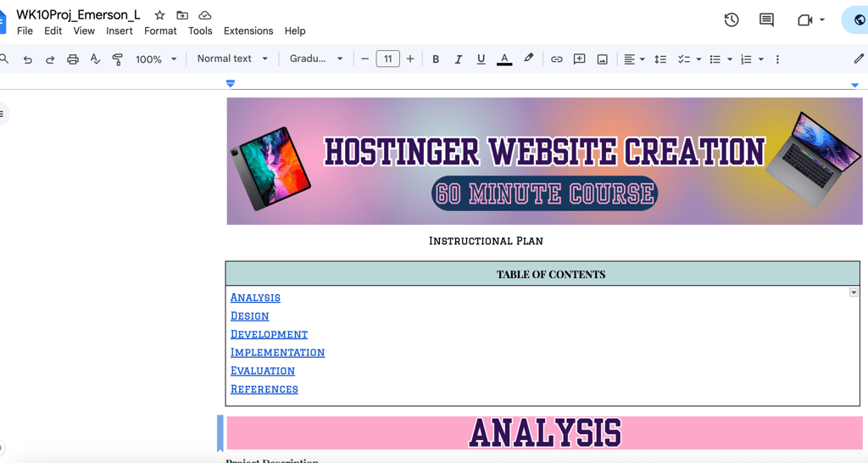Screen dimensions: 868x463
Task: Open the Tools menu
Action: (x=200, y=31)
